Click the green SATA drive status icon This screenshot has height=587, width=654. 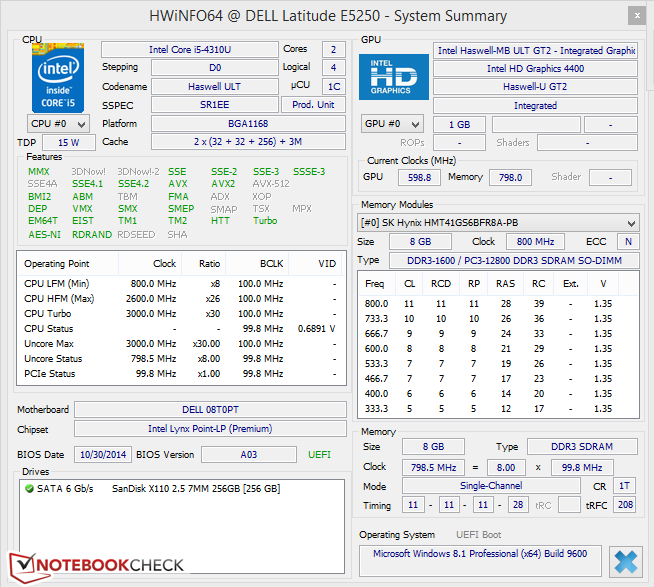[29, 489]
